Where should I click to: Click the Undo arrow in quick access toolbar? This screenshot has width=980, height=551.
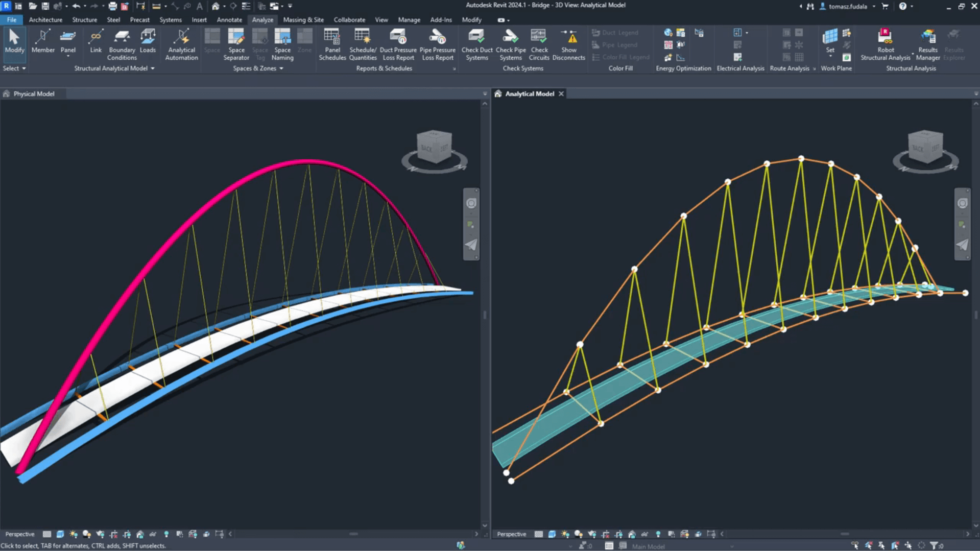tap(76, 6)
